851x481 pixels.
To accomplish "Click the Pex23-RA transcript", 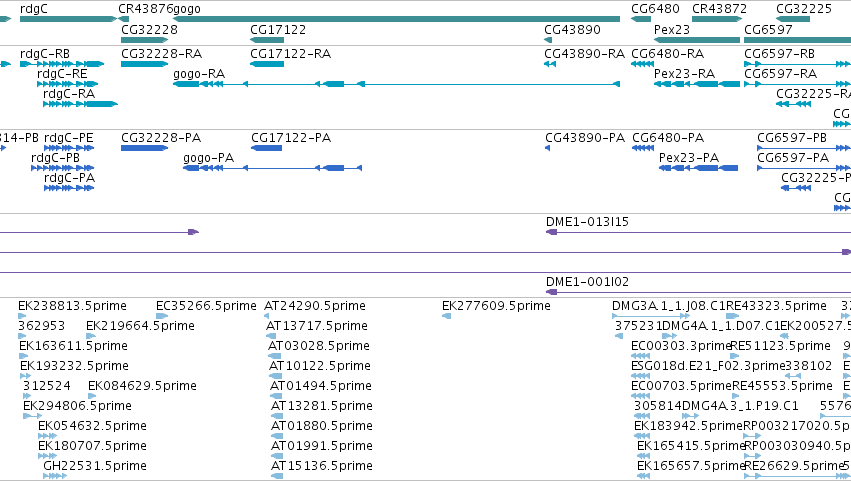I will click(x=697, y=84).
